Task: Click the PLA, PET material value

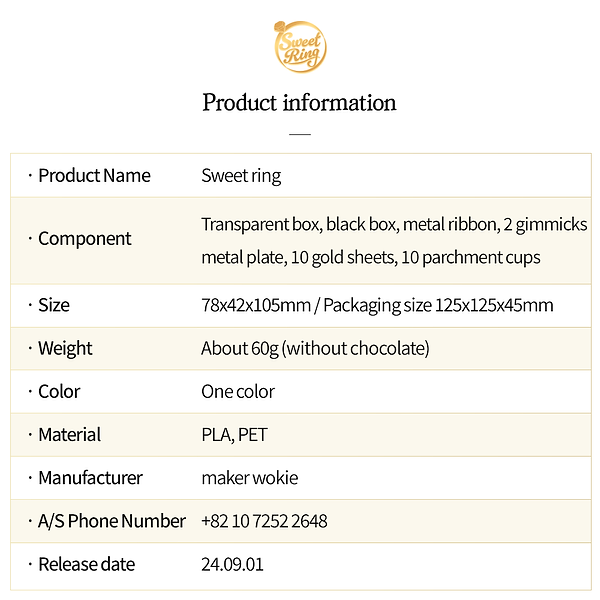Action: [234, 435]
